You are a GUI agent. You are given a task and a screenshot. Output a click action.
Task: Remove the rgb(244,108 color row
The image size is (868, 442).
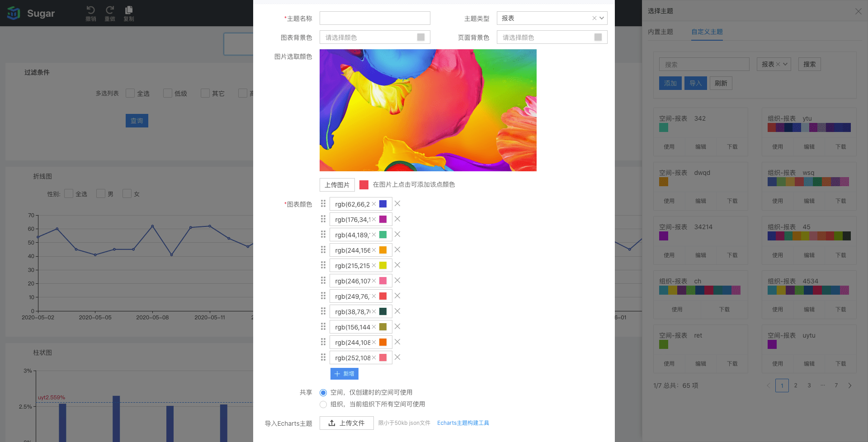pos(397,342)
